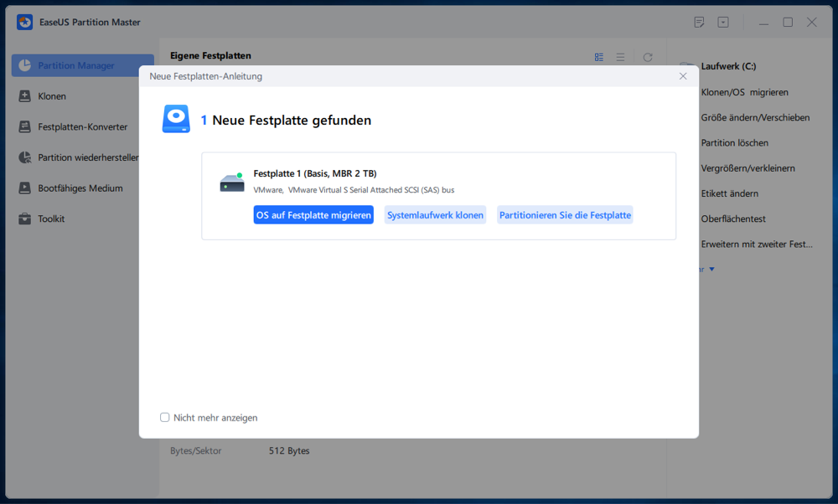This screenshot has height=504, width=838.
Task: Select Partition löschen in the right panel
Action: [735, 143]
